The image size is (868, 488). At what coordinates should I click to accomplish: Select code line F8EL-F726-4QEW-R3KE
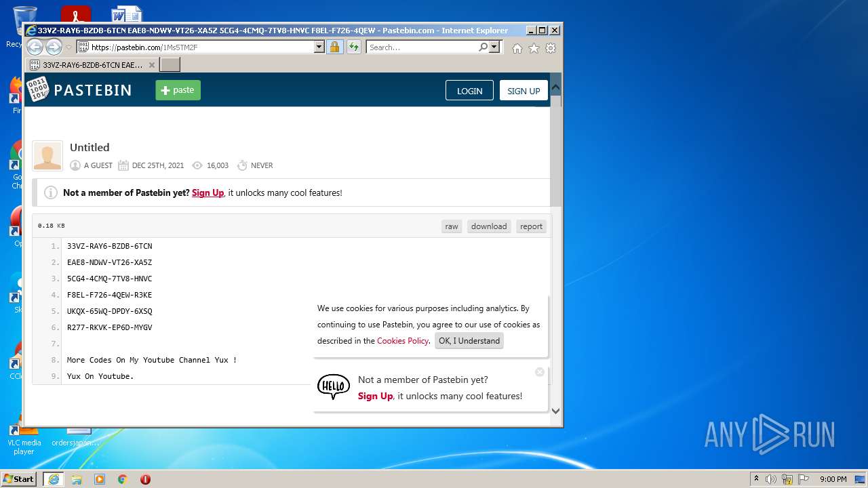click(x=109, y=295)
